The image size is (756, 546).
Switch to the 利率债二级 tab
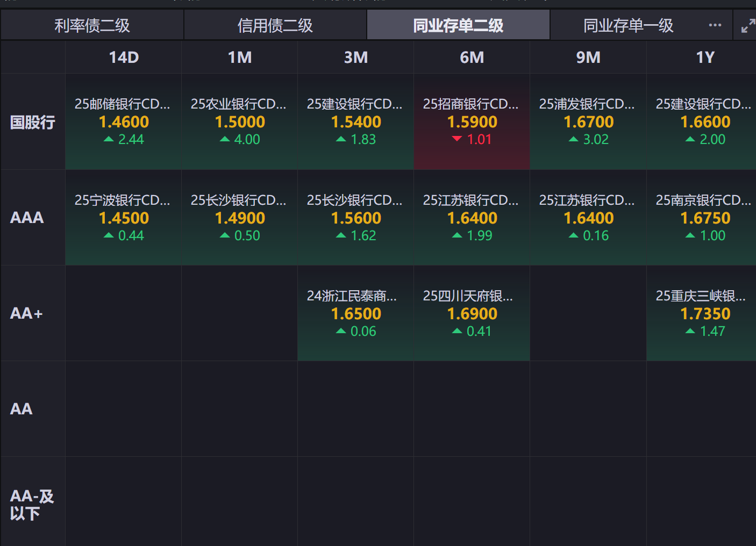(92, 25)
